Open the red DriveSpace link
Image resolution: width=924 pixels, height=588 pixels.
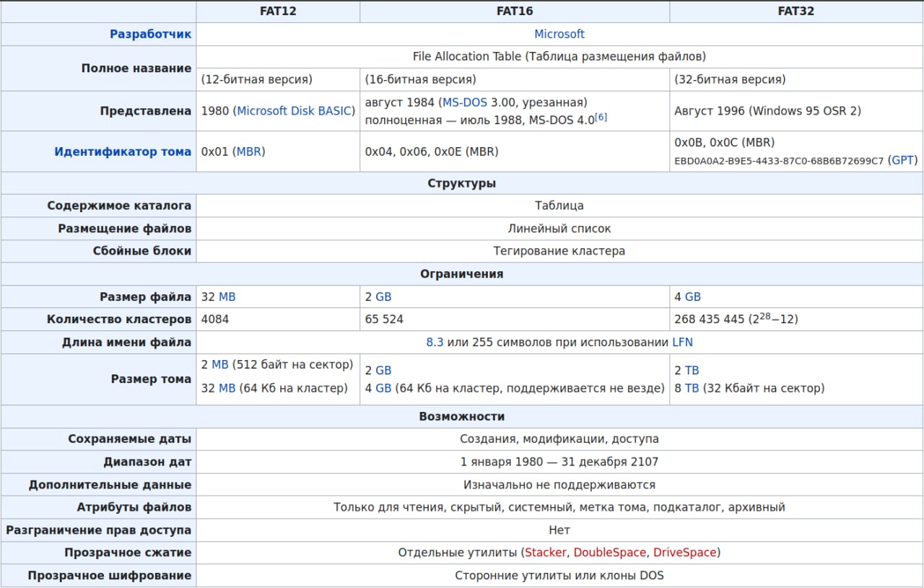pos(685,553)
